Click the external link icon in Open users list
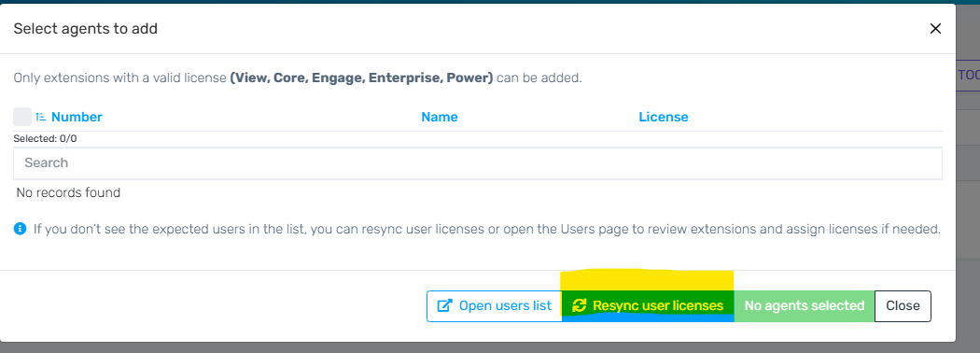Screen dimensions: 980x353 (x=444, y=306)
